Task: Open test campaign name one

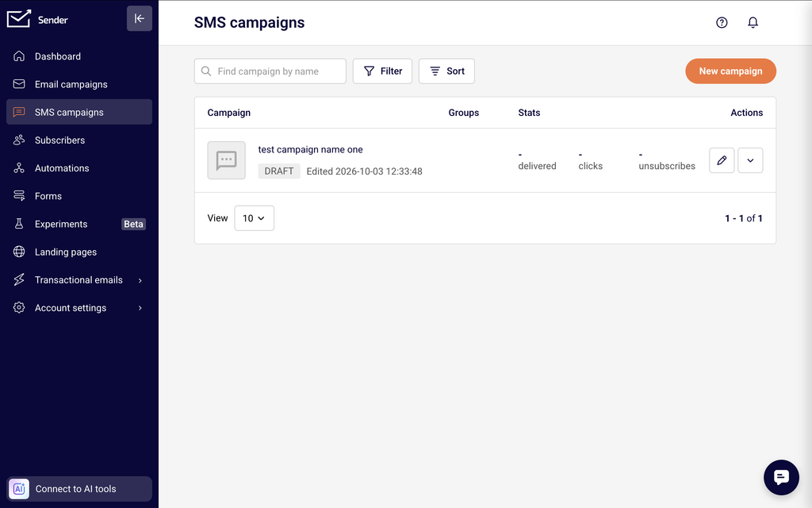Action: point(311,149)
